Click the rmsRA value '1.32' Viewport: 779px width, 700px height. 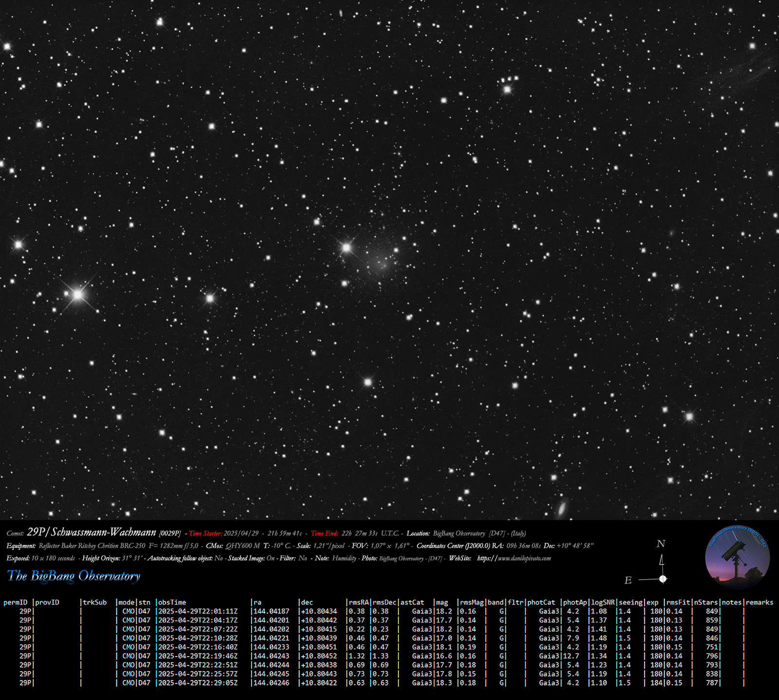coord(357,656)
